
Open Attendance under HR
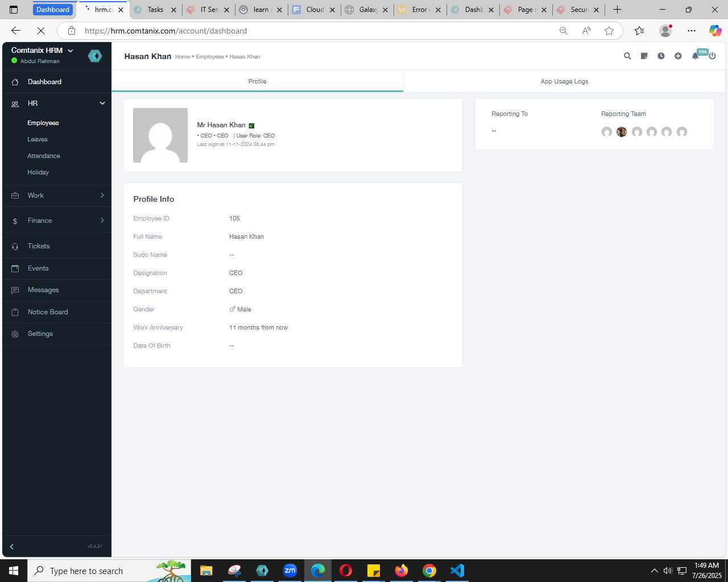click(x=44, y=156)
